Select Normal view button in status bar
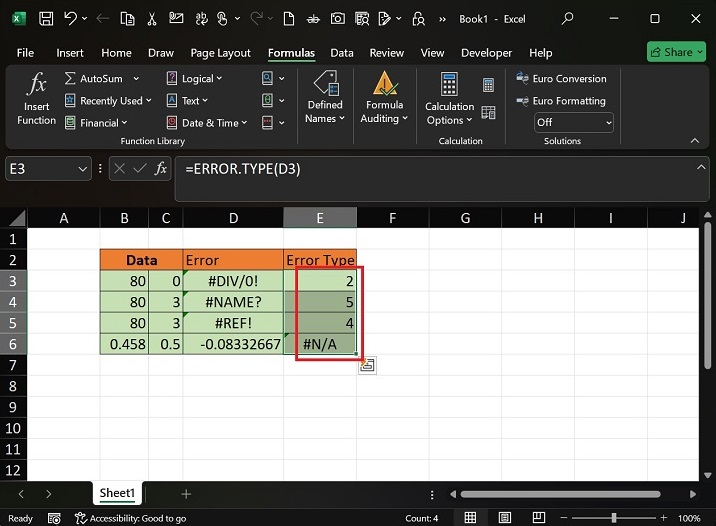The height and width of the screenshot is (526, 716). point(469,518)
